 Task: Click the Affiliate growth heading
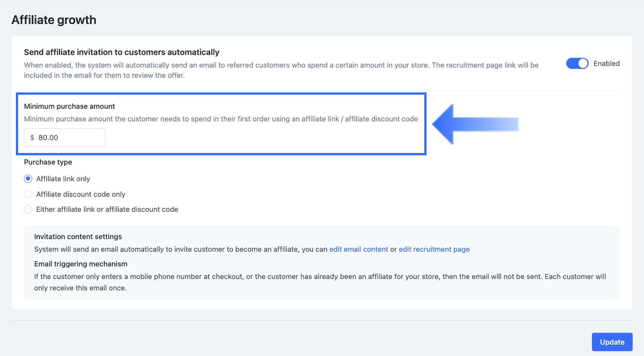[54, 20]
